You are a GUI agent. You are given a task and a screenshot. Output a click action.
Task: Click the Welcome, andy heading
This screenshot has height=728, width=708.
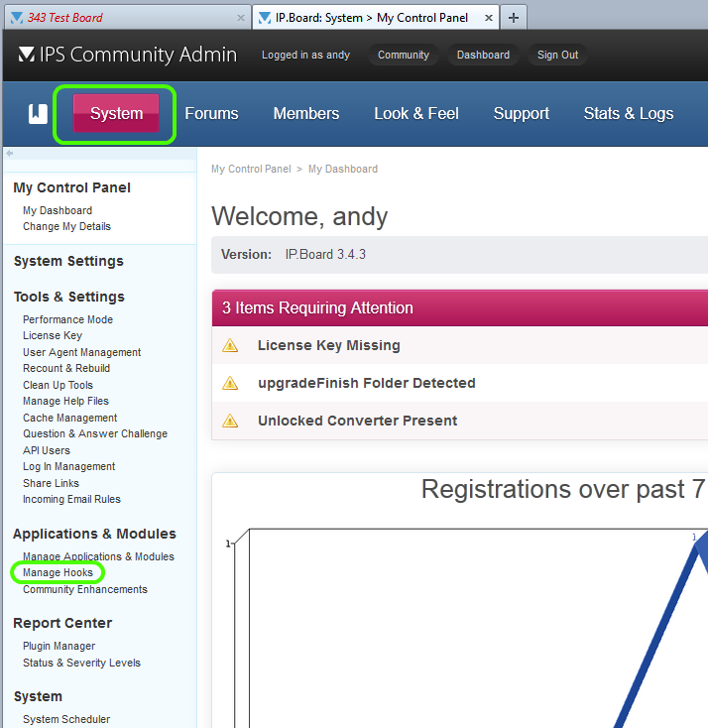pos(299,216)
